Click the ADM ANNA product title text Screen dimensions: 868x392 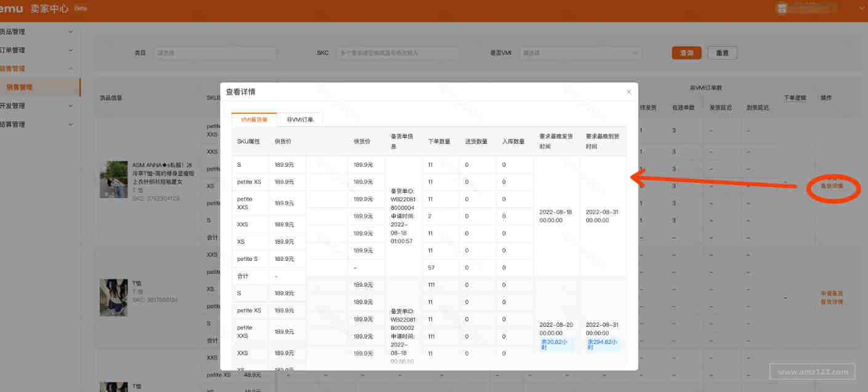coord(163,174)
